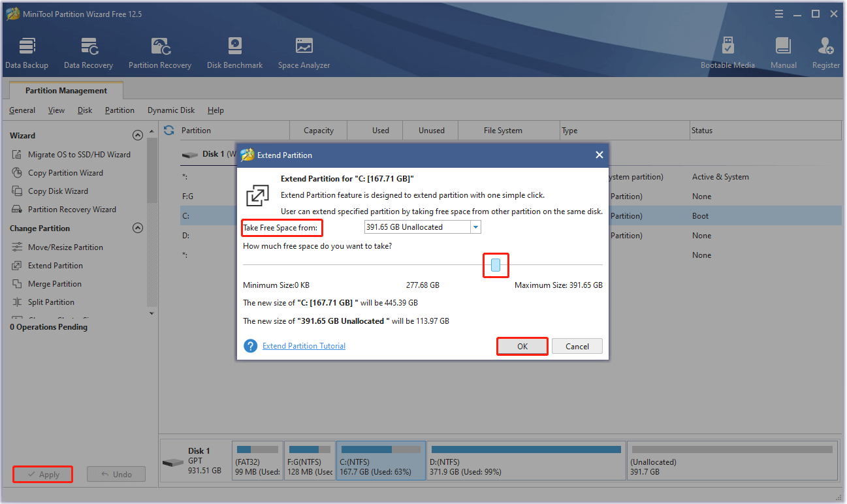This screenshot has height=504, width=847.
Task: Collapse the Change Partition section
Action: [137, 228]
